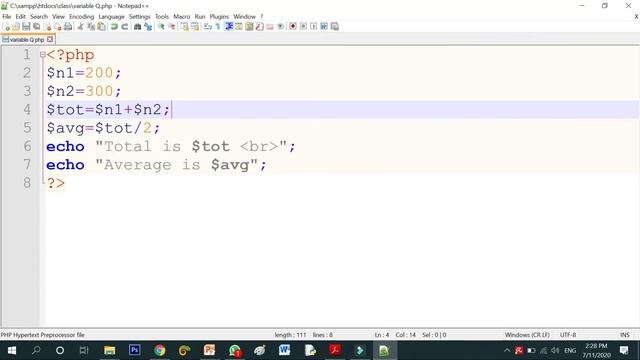Open the Language menu
Image resolution: width=640 pixels, height=360 pixels.
tap(111, 17)
